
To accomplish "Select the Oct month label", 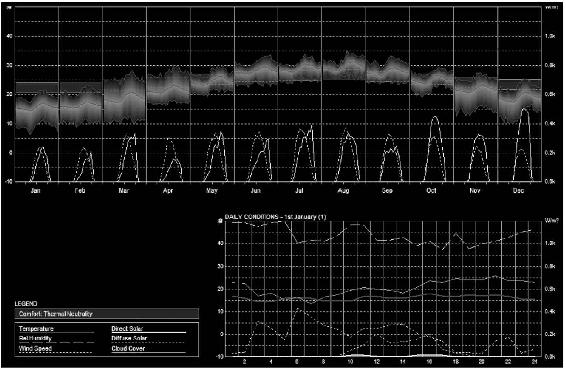I will [x=431, y=190].
